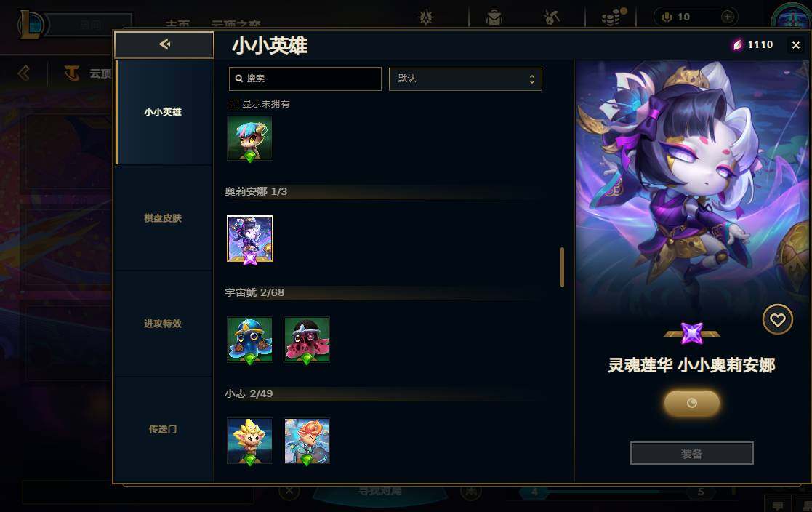Viewport: 812px width, 512px height.
Task: Pick the yellow 小志 Little Legend icon
Action: pyautogui.click(x=250, y=441)
